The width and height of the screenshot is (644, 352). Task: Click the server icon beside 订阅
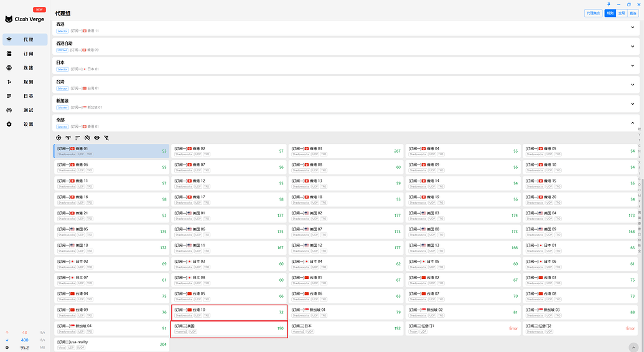pos(9,54)
